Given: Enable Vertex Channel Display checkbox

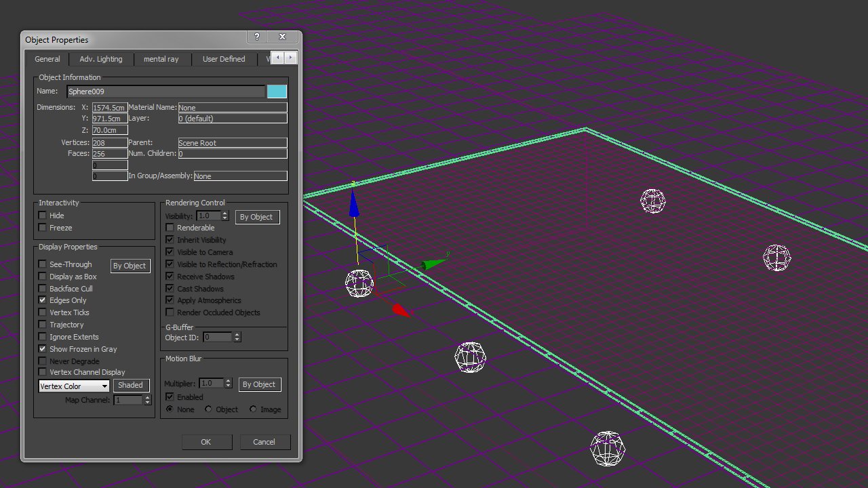Looking at the screenshot, I should 43,372.
